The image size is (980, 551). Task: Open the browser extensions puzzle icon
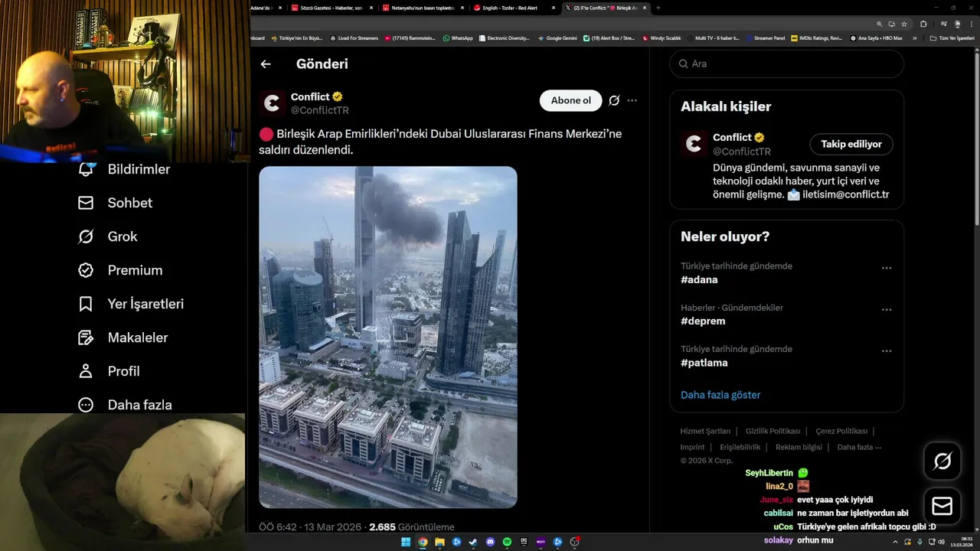tap(922, 24)
